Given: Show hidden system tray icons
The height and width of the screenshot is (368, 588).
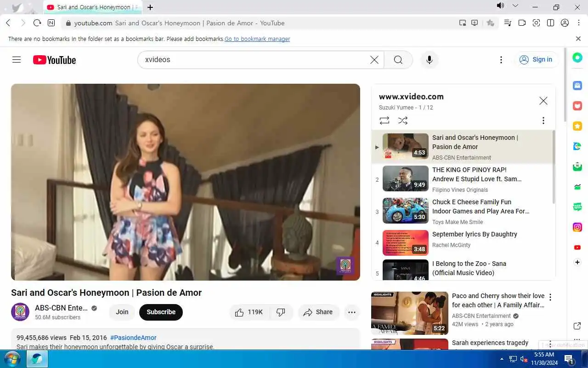Looking at the screenshot, I should [x=502, y=359].
